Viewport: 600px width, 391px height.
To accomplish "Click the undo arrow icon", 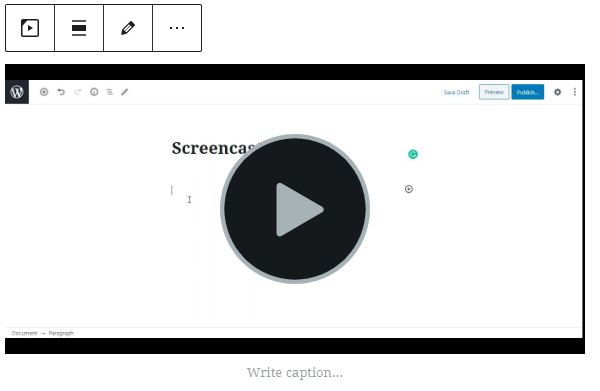I will (x=61, y=92).
